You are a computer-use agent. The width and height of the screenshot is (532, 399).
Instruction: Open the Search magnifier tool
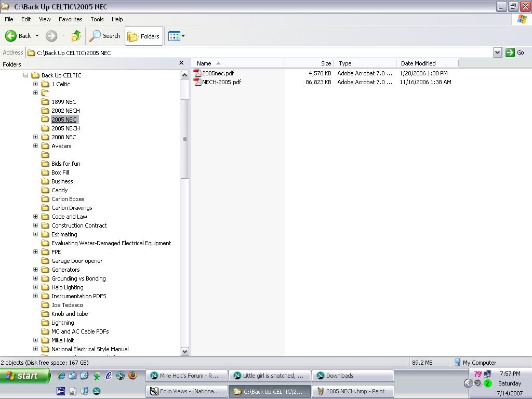tap(95, 36)
